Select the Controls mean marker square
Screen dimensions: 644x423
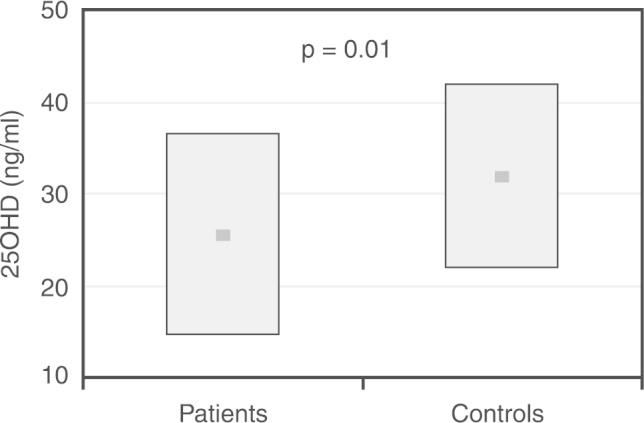click(x=502, y=177)
